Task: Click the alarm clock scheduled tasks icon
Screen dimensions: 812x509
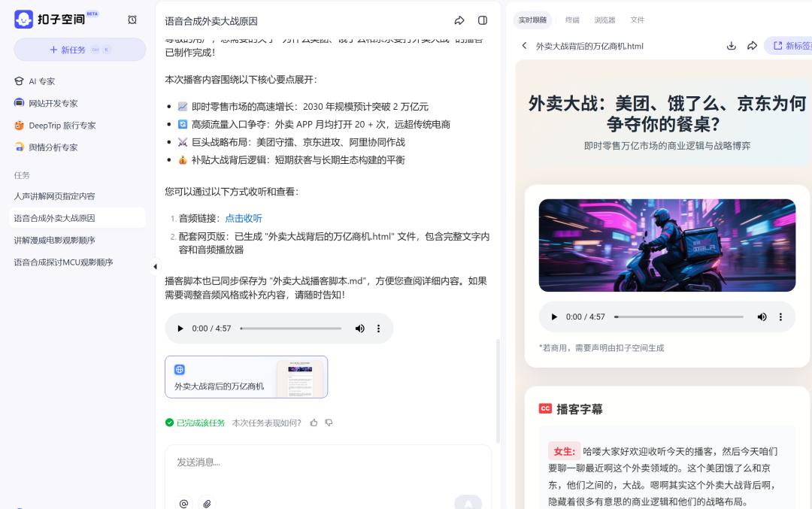Action: [132, 20]
